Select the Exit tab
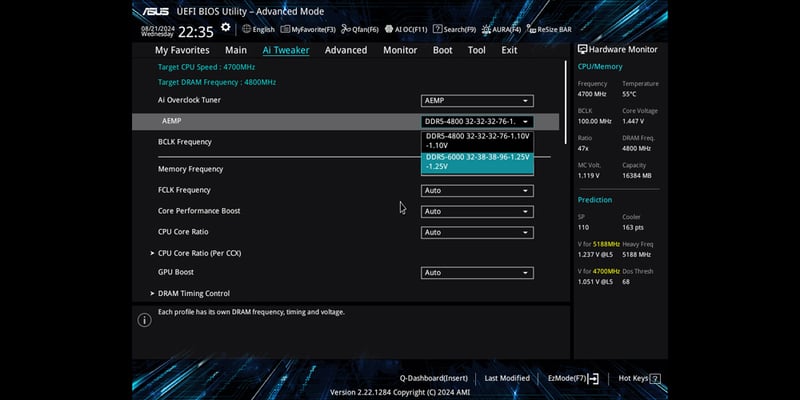This screenshot has width=800, height=400. tap(509, 50)
